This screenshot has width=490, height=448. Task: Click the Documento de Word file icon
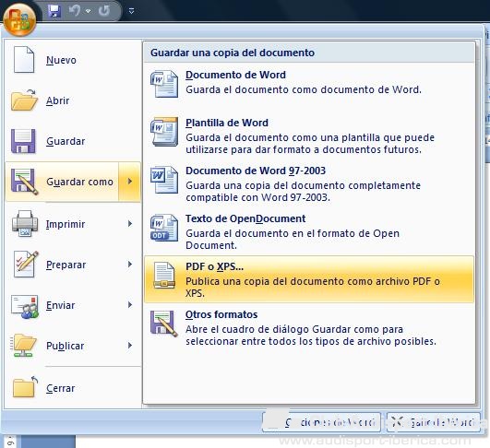click(164, 84)
